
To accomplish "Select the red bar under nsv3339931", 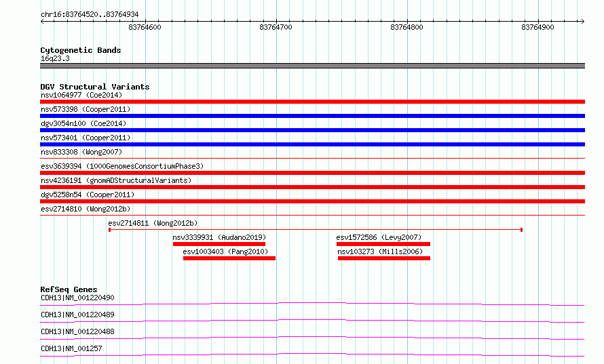I will point(219,244).
